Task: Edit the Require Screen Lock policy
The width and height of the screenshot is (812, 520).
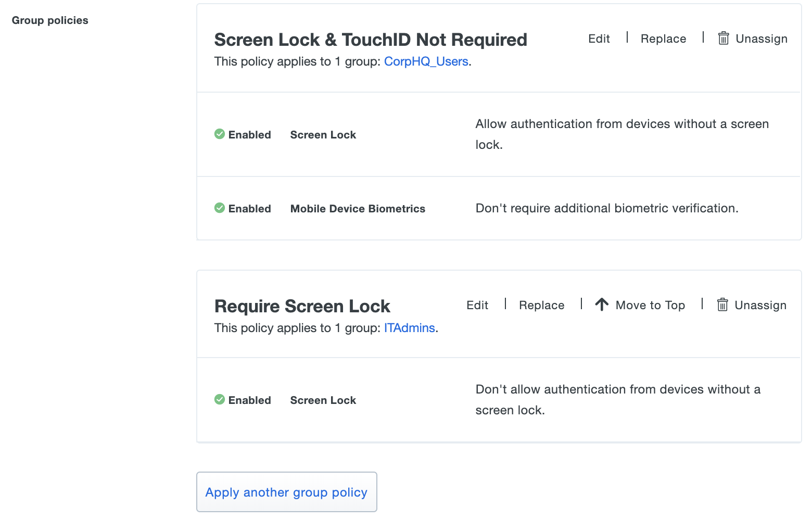Action: pos(477,306)
